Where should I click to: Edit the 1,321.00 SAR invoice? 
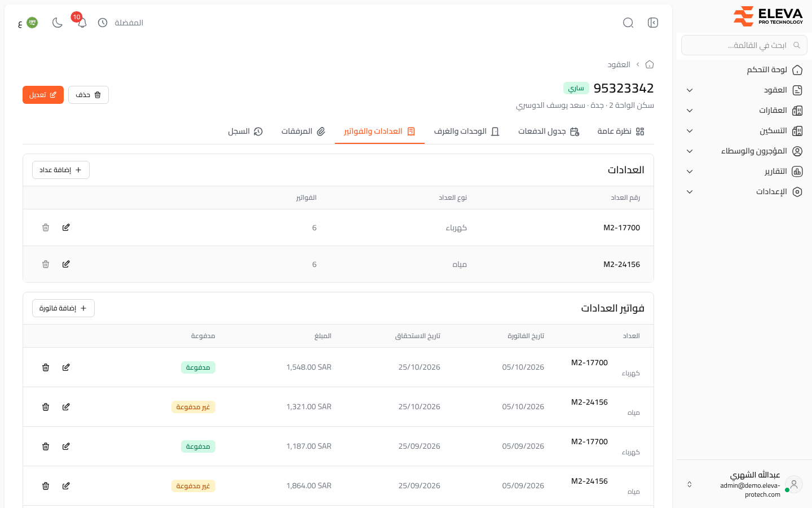66,407
